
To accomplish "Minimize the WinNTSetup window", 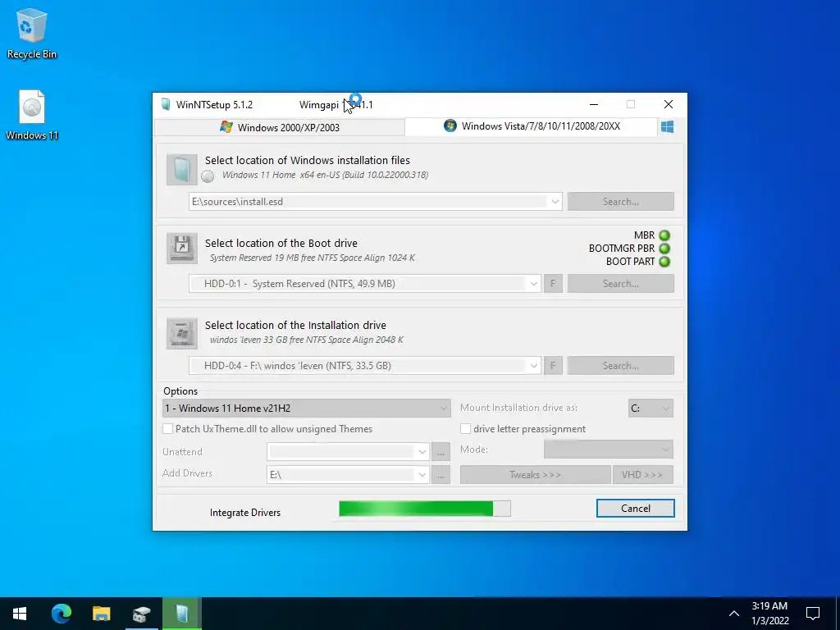I will pyautogui.click(x=594, y=104).
